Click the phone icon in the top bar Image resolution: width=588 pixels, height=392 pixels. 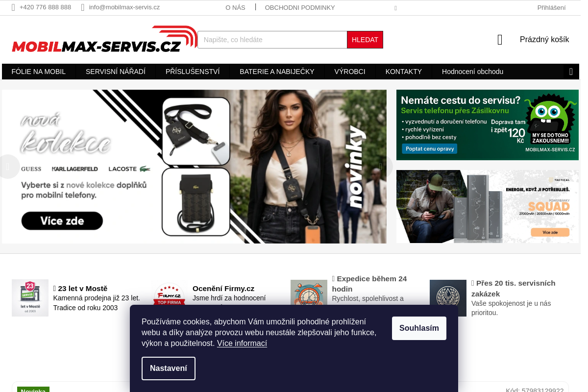[x=13, y=7]
